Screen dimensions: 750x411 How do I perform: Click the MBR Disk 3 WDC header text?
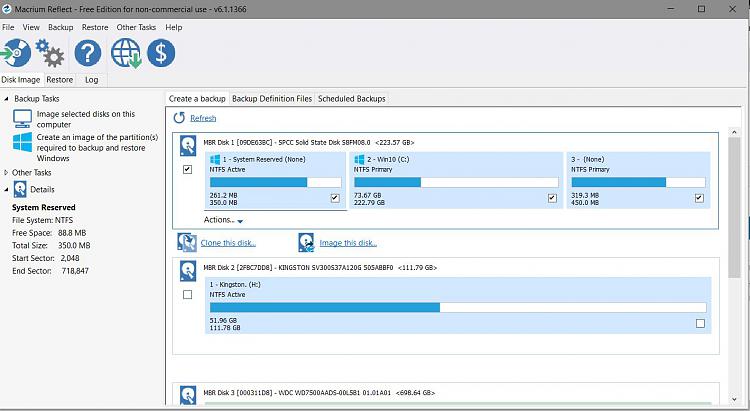319,393
